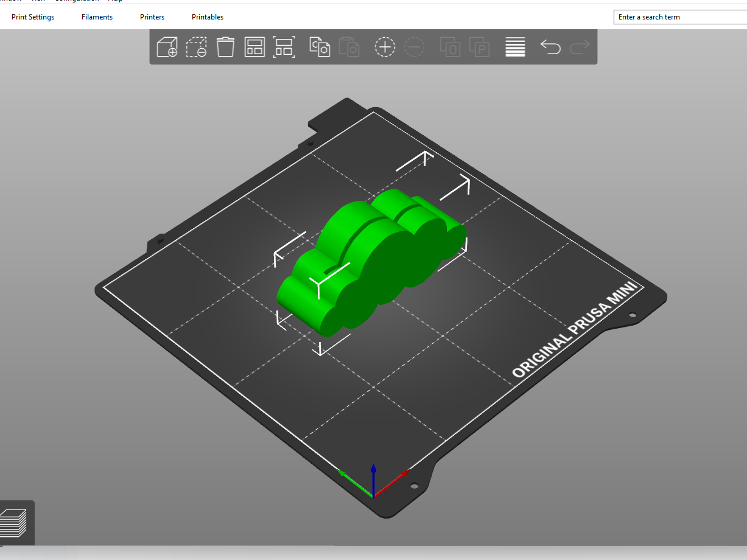Switch to sliced layers preview icon
Viewport: 747px width, 560px height.
click(x=13, y=522)
